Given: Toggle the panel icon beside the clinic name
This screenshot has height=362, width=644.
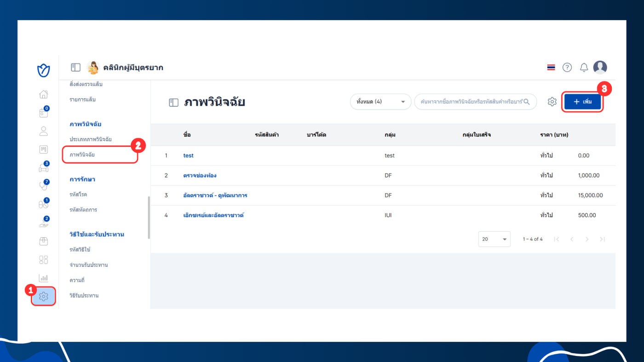Looking at the screenshot, I should coord(76,68).
